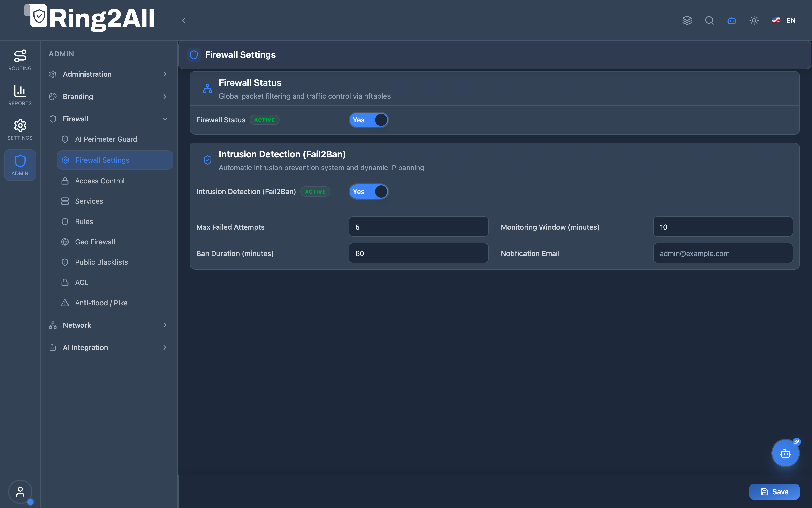812x508 pixels.
Task: Open the Routing section in sidebar
Action: coord(20,60)
